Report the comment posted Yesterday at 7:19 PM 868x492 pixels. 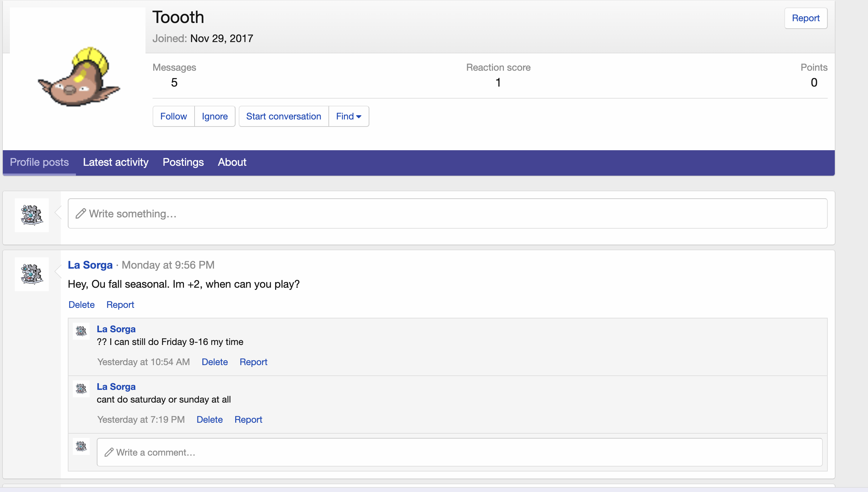coord(248,420)
